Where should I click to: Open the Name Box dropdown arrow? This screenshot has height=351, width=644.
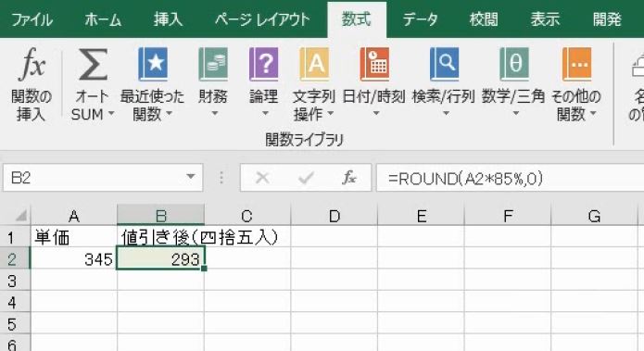point(190,177)
